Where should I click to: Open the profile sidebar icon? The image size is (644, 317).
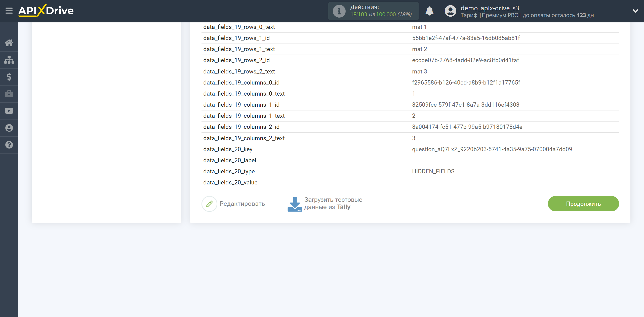pyautogui.click(x=9, y=128)
